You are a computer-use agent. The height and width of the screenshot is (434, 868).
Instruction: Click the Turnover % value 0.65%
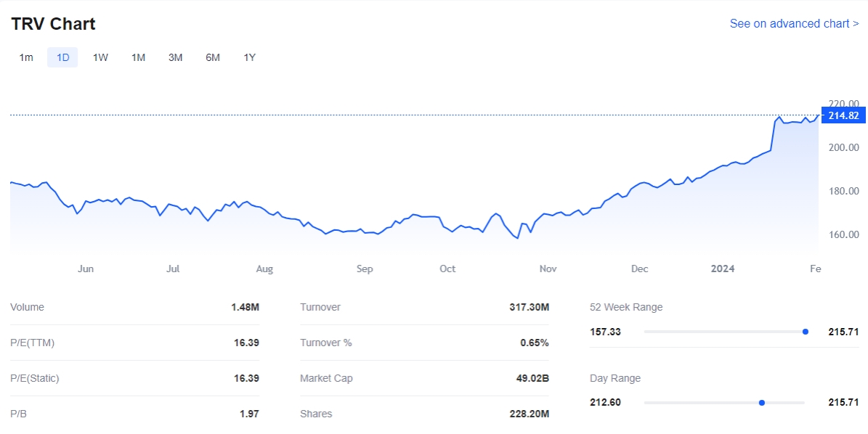point(534,343)
